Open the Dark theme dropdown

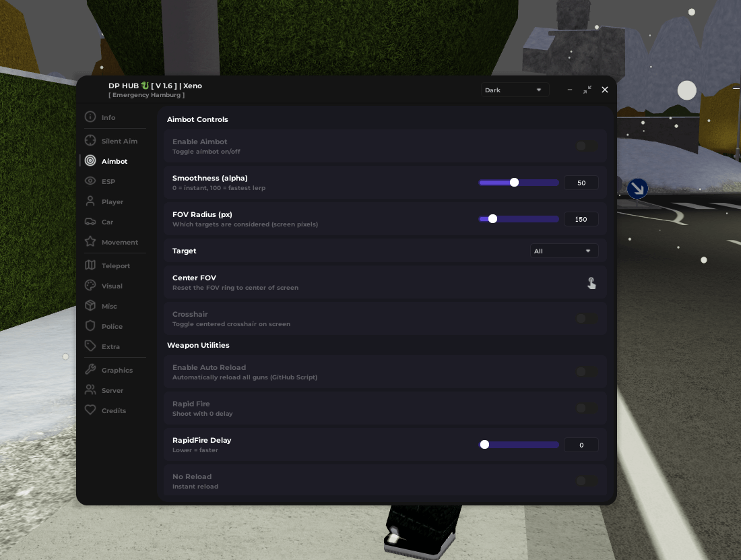click(x=515, y=90)
